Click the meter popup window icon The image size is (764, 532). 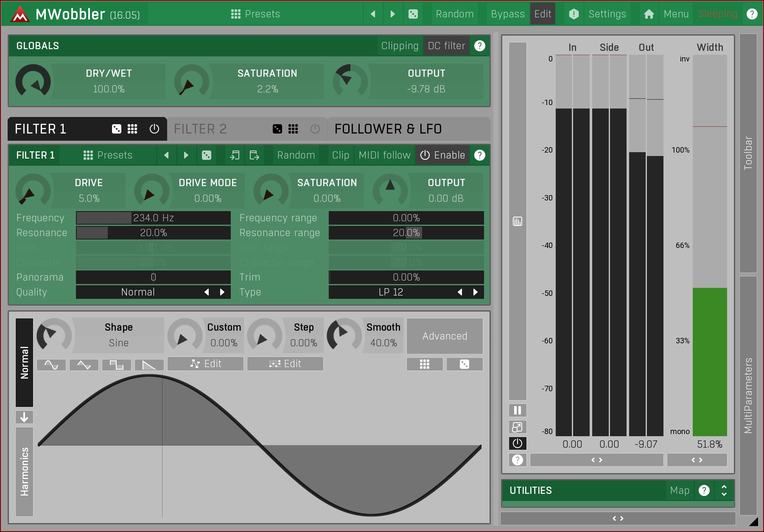click(517, 427)
